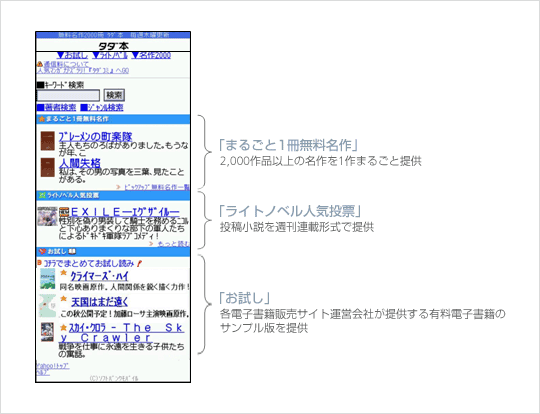The image size is (540, 414).
Task: Click star icon beside クライマーズ・ハイ
Action: click(x=63, y=273)
